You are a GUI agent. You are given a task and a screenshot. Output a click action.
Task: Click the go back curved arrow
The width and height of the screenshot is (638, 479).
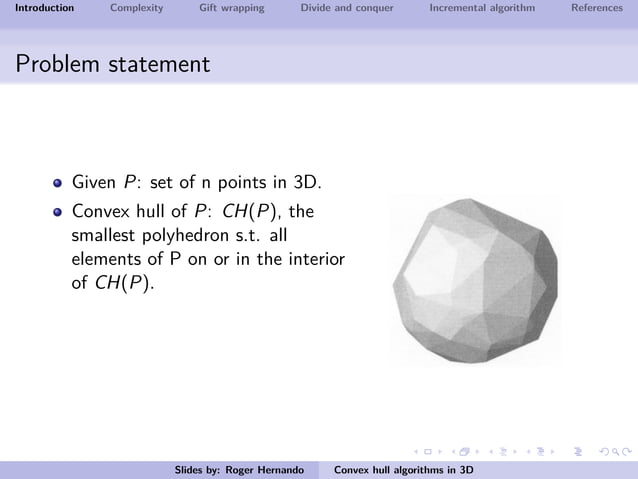pyautogui.click(x=604, y=452)
